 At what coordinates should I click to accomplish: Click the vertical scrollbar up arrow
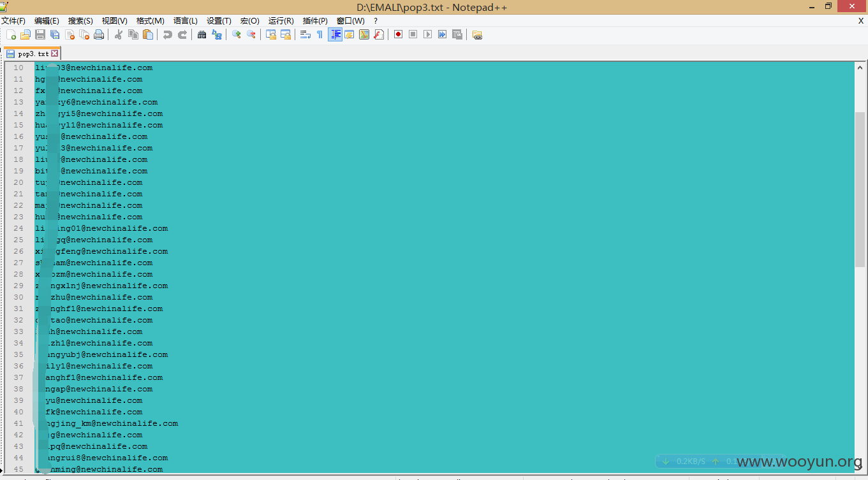pos(860,68)
